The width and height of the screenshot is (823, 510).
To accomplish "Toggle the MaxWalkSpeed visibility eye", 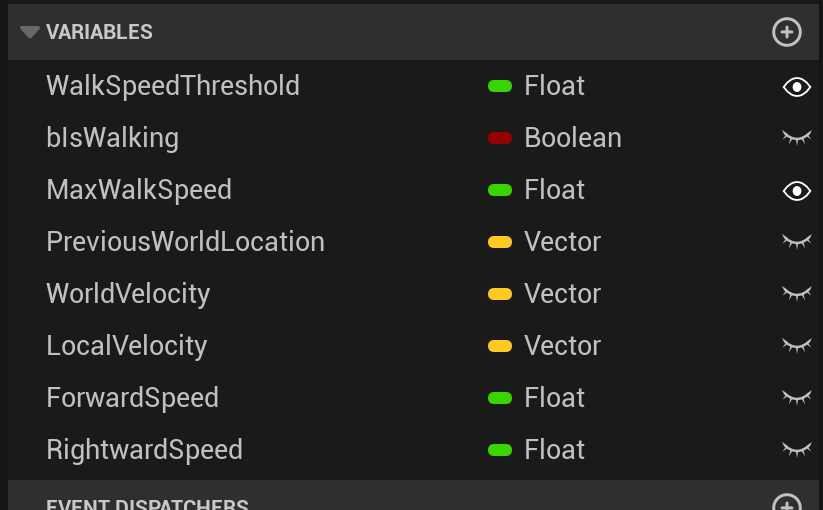I will [796, 190].
